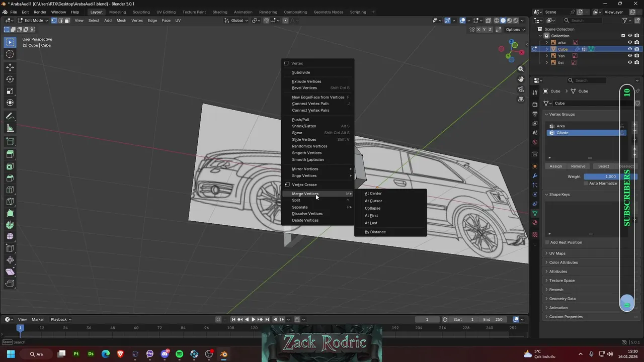This screenshot has width=644, height=362.
Task: Open the Options dropdown in viewport
Action: (x=515, y=30)
